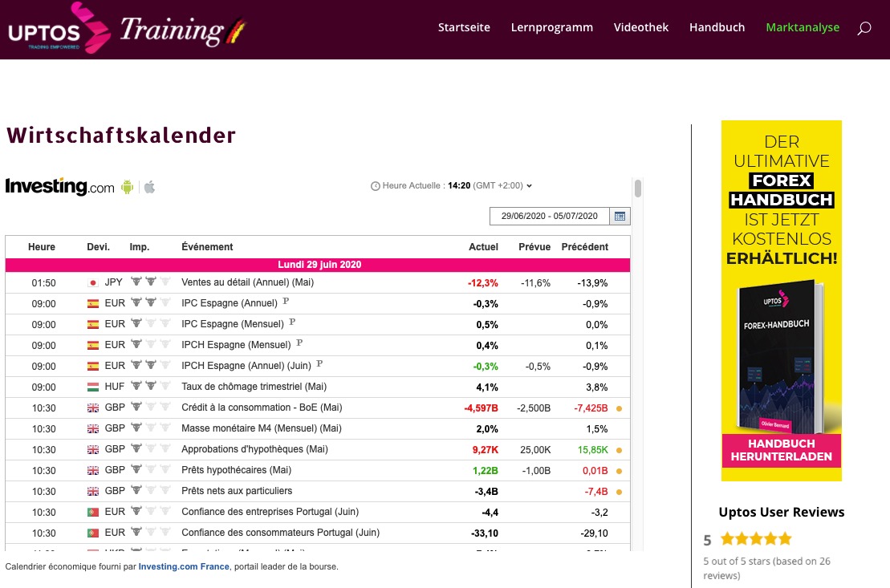The height and width of the screenshot is (588, 890).
Task: Open event Masse monétaire M4 (Mensuel) (Mai)
Action: point(261,428)
